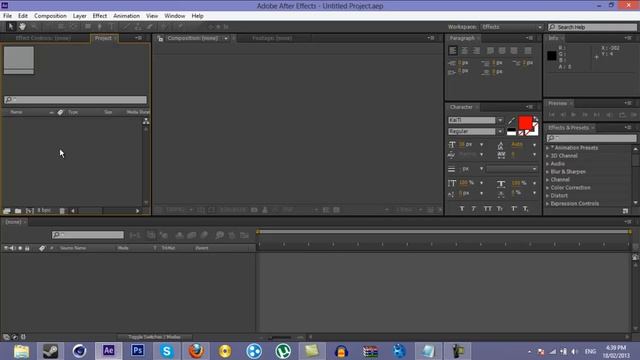Expand 3D Channel effects category

click(548, 156)
